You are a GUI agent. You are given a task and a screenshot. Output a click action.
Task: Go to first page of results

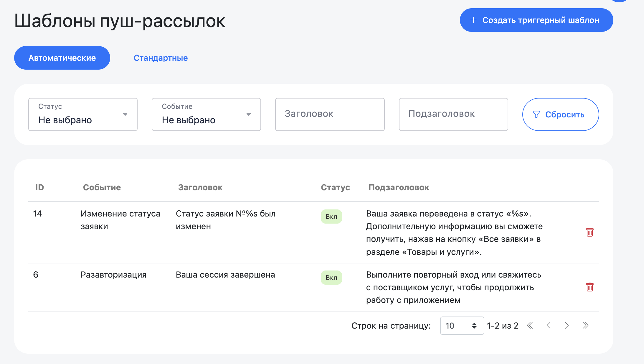pyautogui.click(x=530, y=325)
